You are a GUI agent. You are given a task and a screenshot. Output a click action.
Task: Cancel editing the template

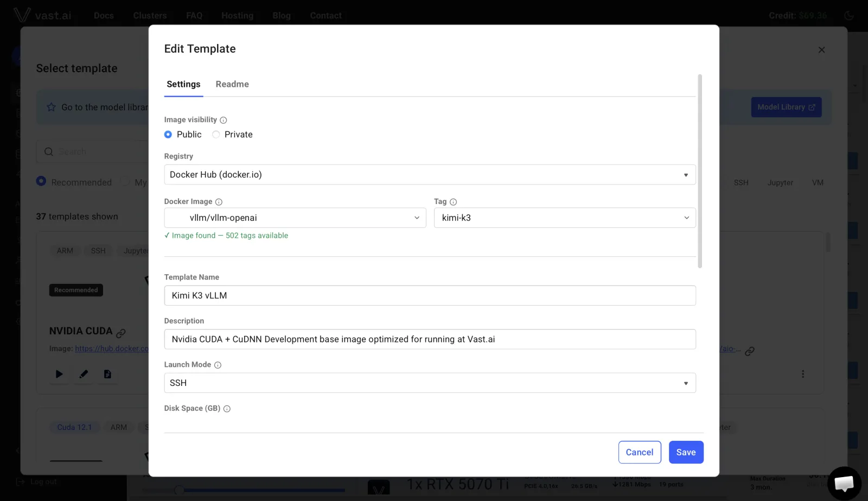640,452
